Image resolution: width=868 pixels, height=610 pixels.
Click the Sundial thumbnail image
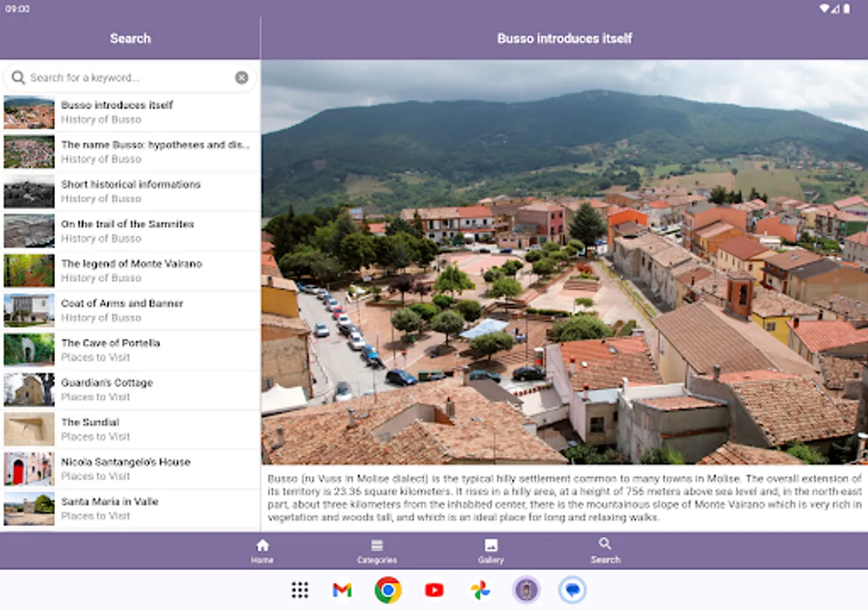coord(29,429)
